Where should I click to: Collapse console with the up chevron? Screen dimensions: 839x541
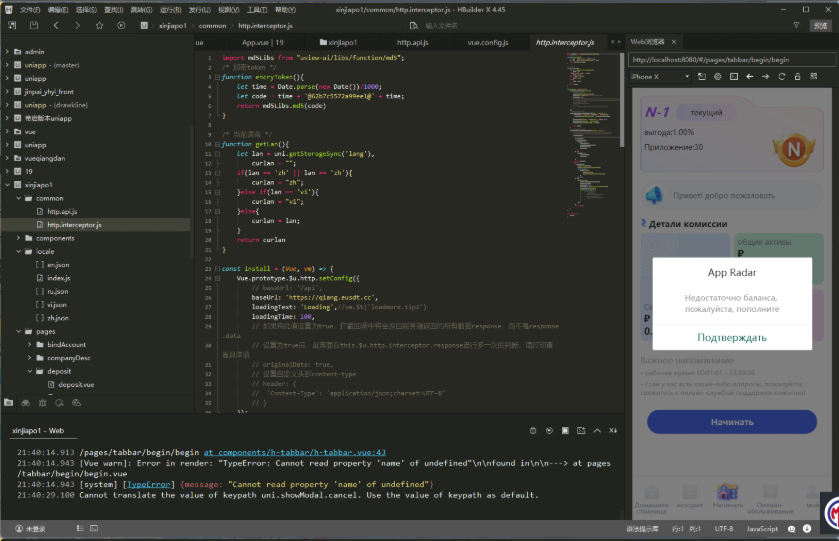[x=597, y=430]
